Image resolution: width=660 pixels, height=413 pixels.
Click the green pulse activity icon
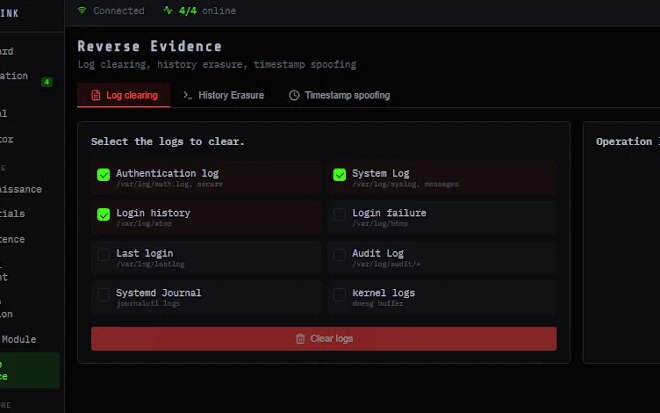168,11
